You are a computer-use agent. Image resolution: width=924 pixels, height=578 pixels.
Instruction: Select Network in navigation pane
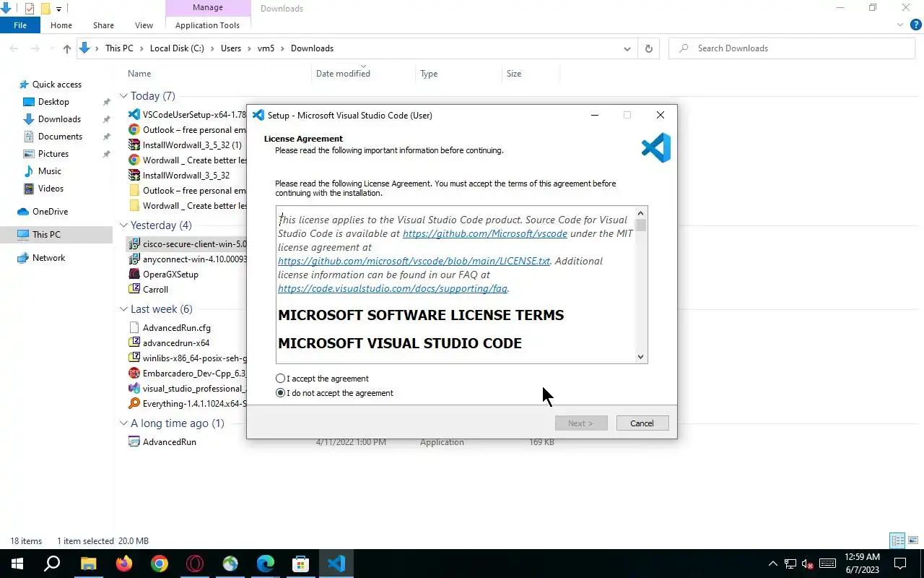tap(48, 258)
